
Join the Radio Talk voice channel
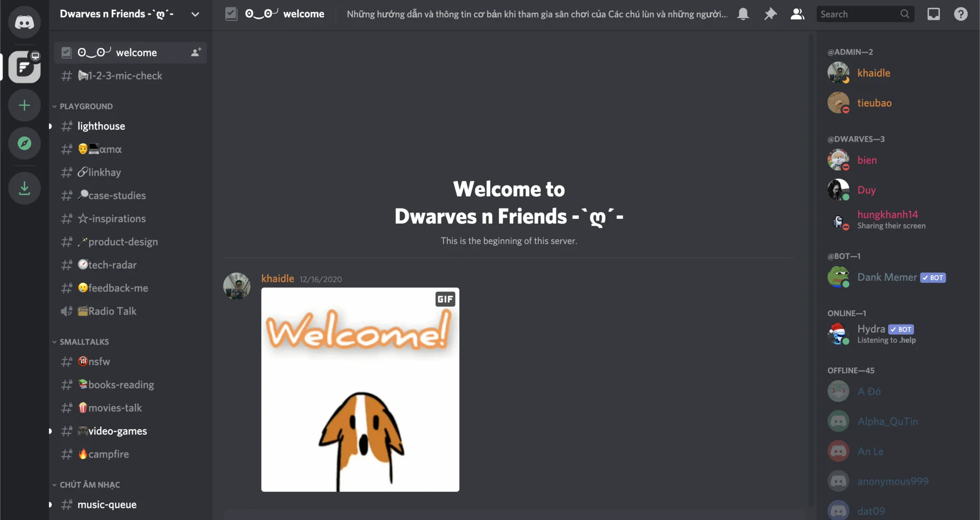[131, 311]
